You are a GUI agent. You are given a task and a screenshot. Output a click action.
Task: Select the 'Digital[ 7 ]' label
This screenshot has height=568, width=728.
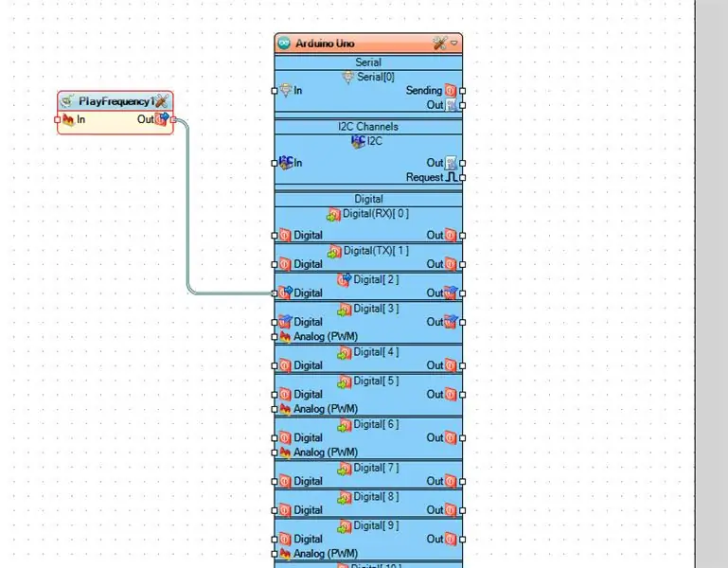coord(376,469)
